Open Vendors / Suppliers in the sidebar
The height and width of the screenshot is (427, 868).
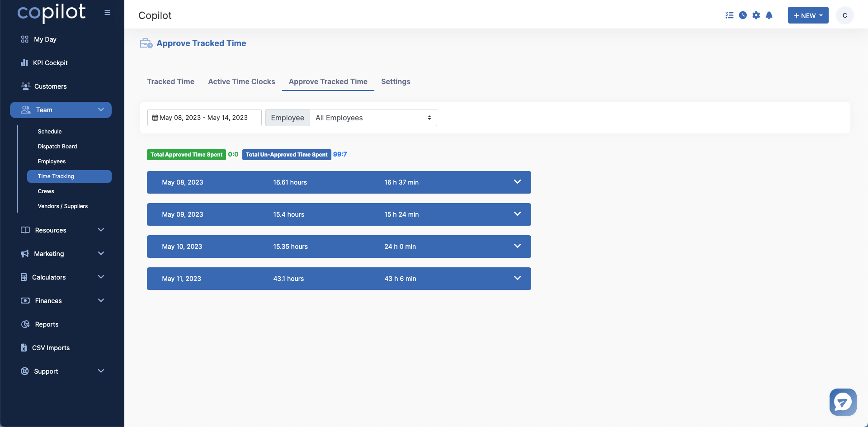(x=63, y=206)
